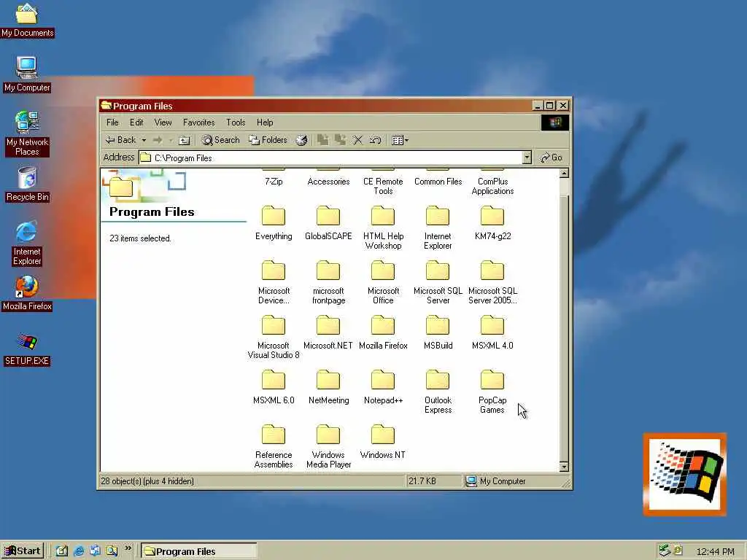Select the Mozilla Firefox folder in window
The width and height of the screenshot is (747, 560).
[x=383, y=332]
